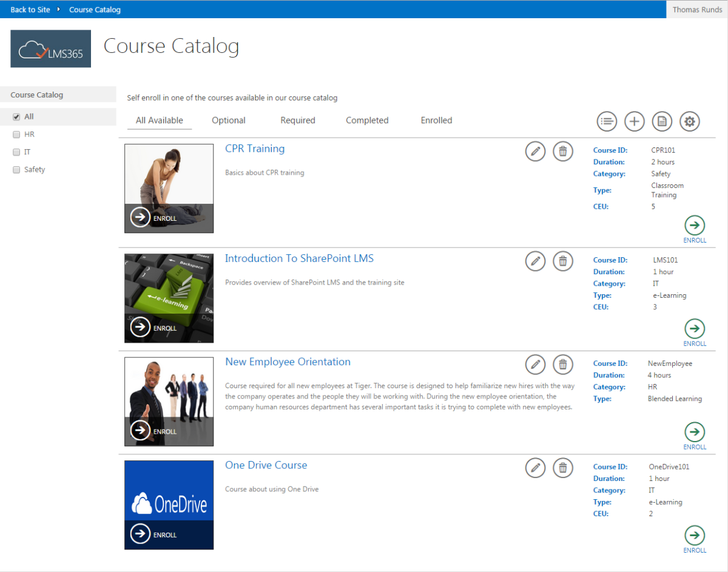Click the green Enroll arrow under SharePoint LMS details
The height and width of the screenshot is (572, 728).
695,329
